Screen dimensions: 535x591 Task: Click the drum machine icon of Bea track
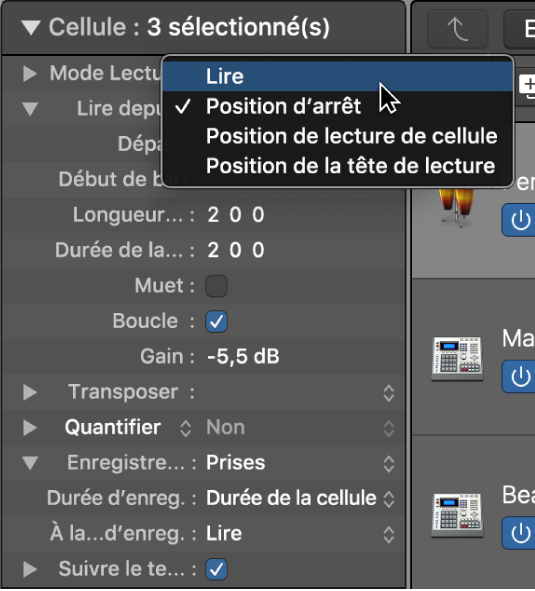tap(457, 515)
